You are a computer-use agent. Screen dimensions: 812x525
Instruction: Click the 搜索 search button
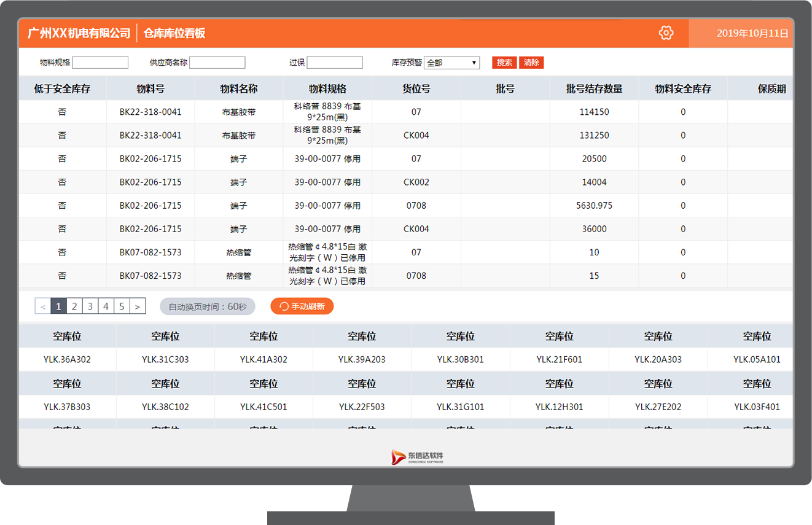point(504,62)
